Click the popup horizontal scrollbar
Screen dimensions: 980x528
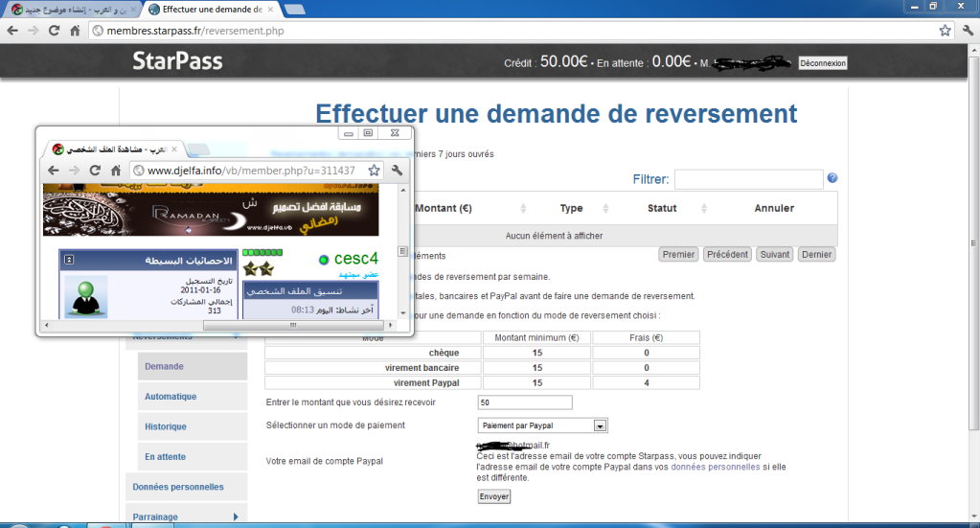tap(293, 325)
